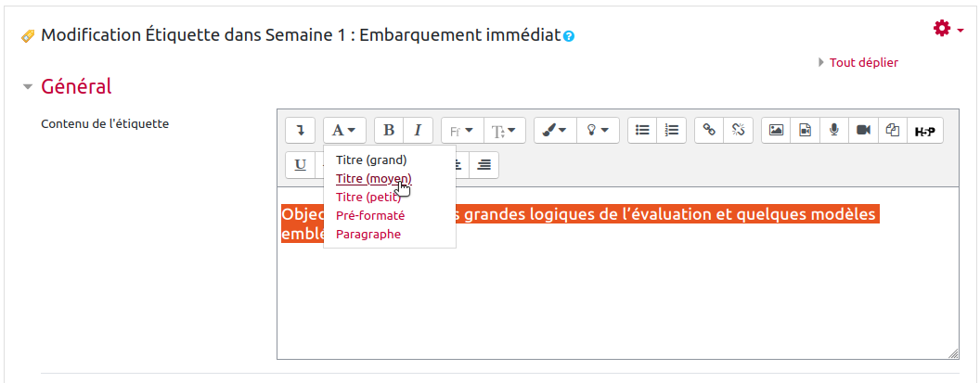Click the Tout déplier link
Image resolution: width=980 pixels, height=383 pixels.
click(863, 62)
